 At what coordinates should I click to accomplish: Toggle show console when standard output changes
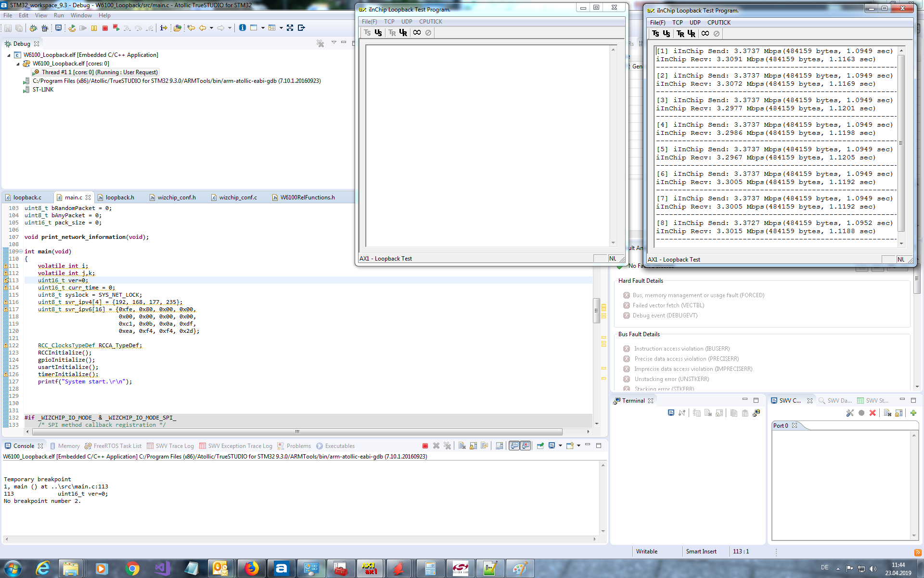pyautogui.click(x=514, y=446)
